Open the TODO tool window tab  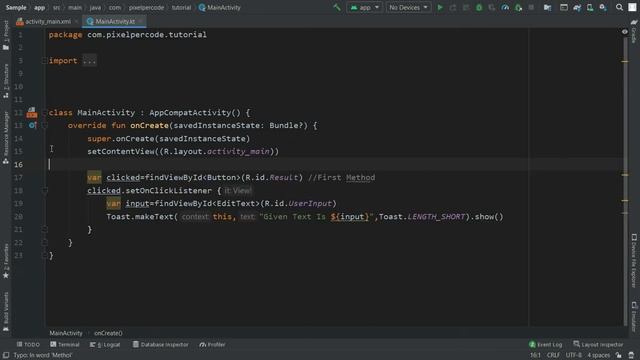pos(28,344)
